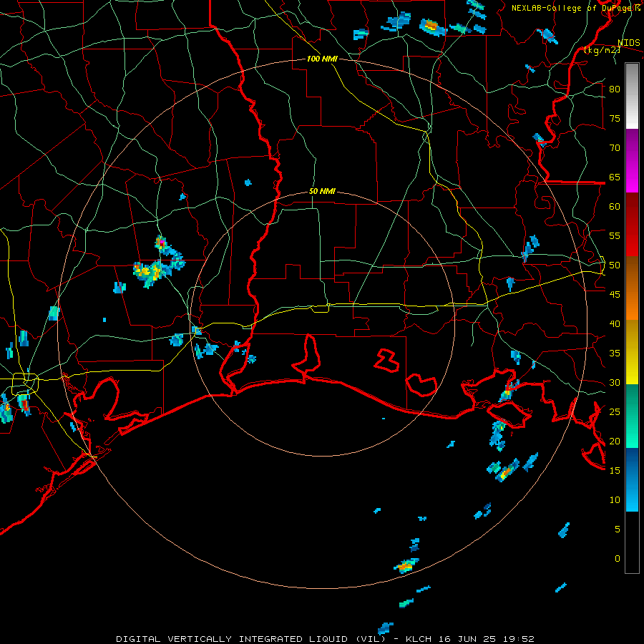
Task: Select the 75 value on color scale
Action: pos(615,119)
